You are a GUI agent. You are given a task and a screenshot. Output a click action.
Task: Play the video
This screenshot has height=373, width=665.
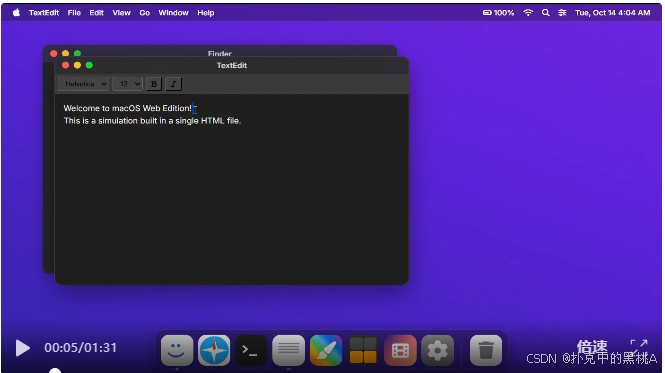(x=22, y=348)
